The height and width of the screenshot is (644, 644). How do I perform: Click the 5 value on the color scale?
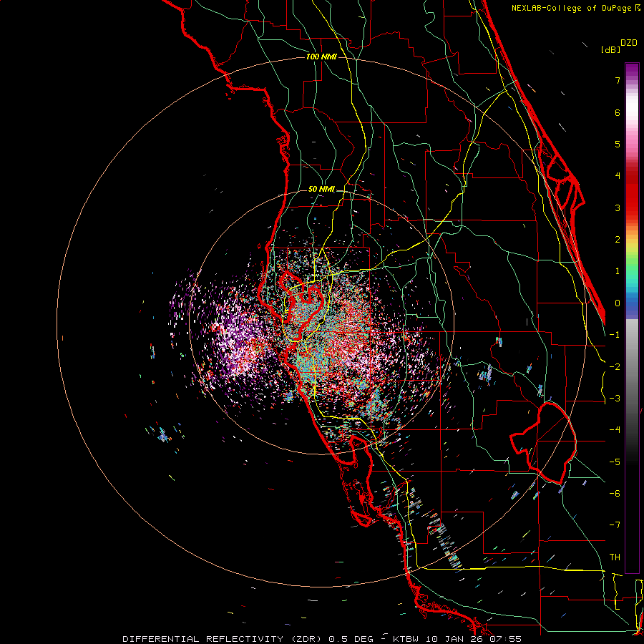tap(618, 144)
